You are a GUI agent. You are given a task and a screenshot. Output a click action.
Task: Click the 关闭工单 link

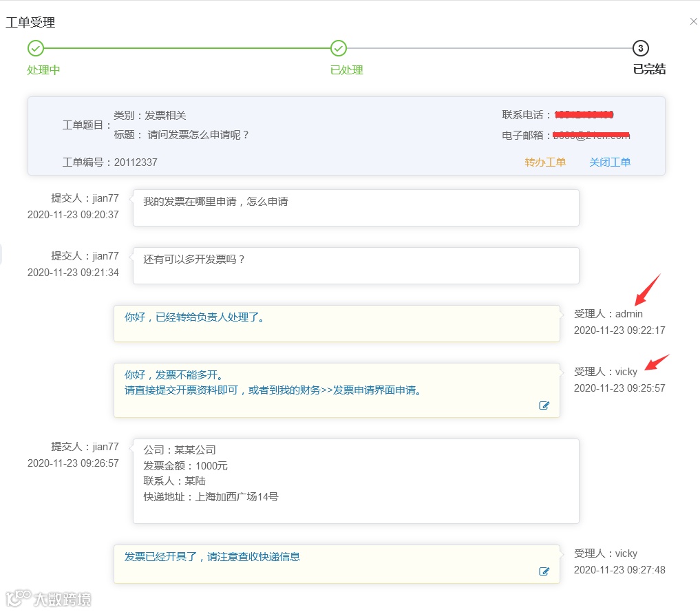pyautogui.click(x=610, y=162)
